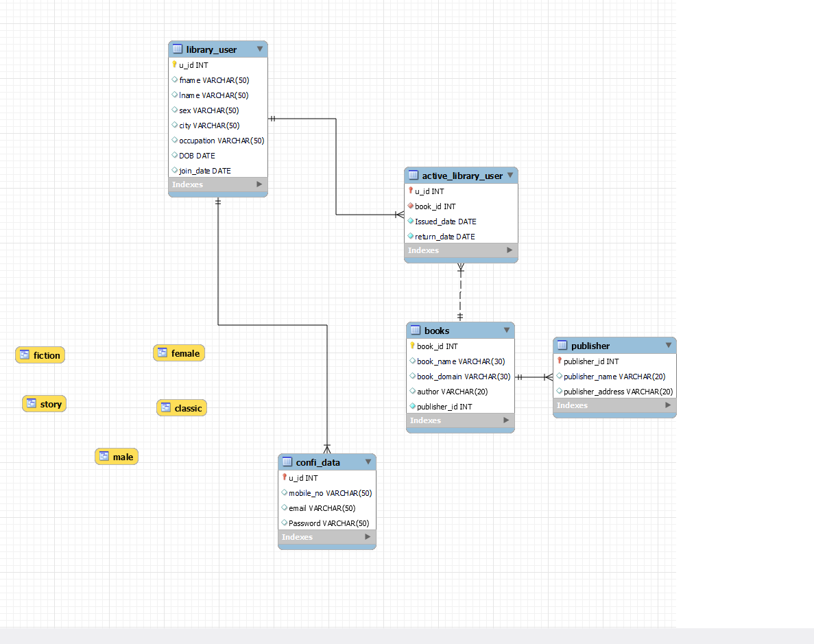This screenshot has height=644, width=814.
Task: Click the table icon on the books header
Action: point(416,330)
